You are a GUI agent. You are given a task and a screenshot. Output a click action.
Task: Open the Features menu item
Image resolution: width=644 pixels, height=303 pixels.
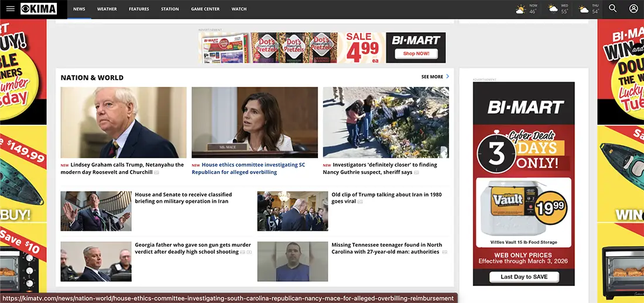click(139, 9)
